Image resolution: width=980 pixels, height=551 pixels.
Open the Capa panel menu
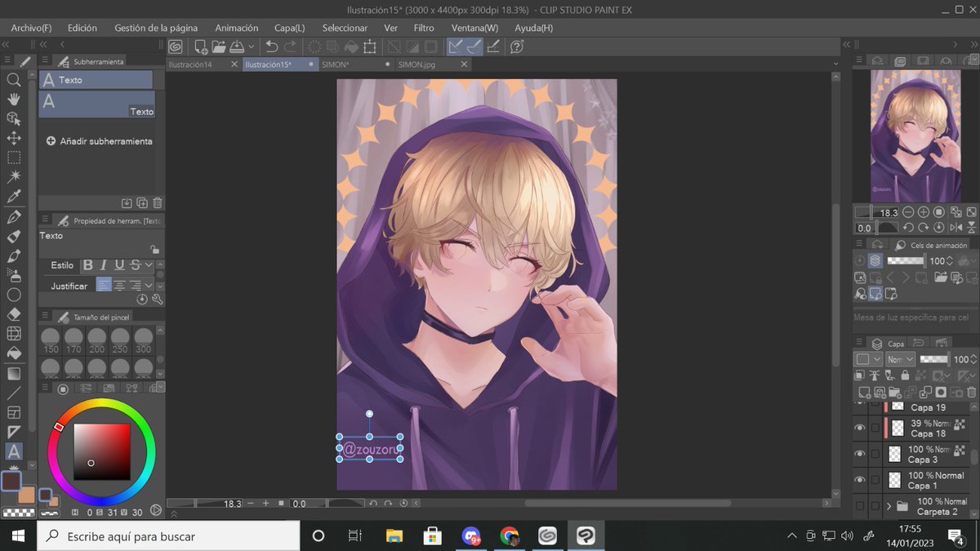click(859, 343)
